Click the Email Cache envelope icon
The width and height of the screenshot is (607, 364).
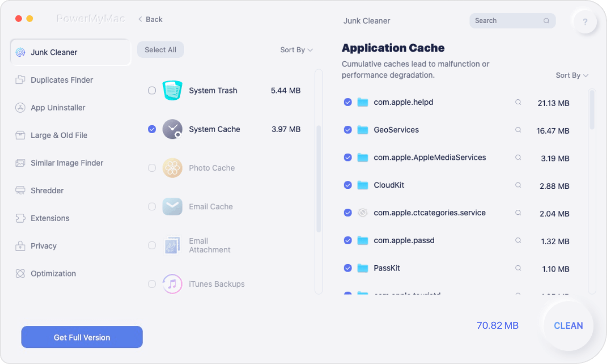(x=172, y=206)
